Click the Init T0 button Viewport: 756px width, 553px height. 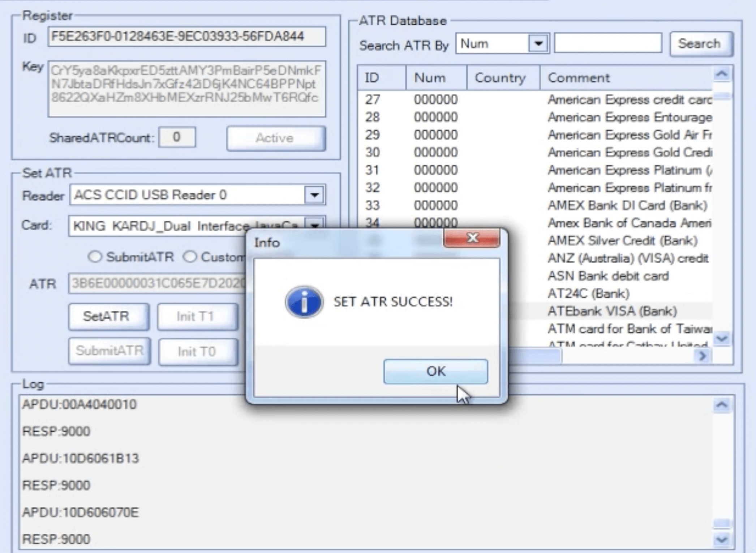click(197, 351)
